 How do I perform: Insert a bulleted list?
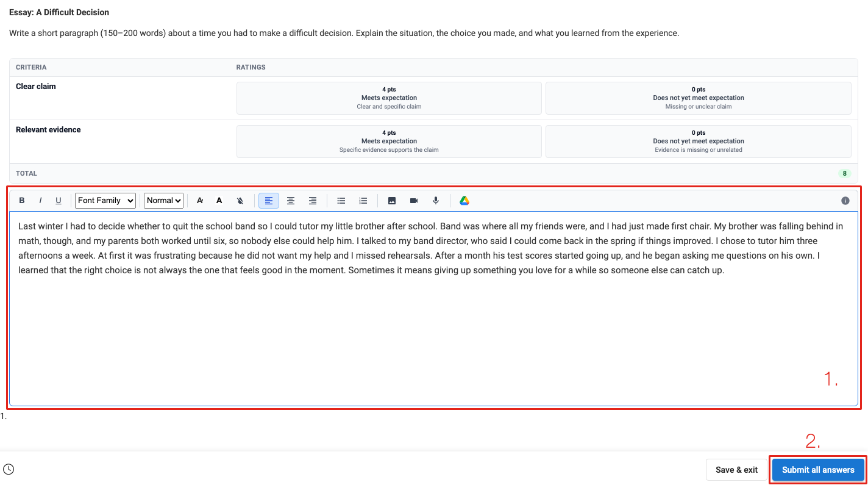pos(341,201)
